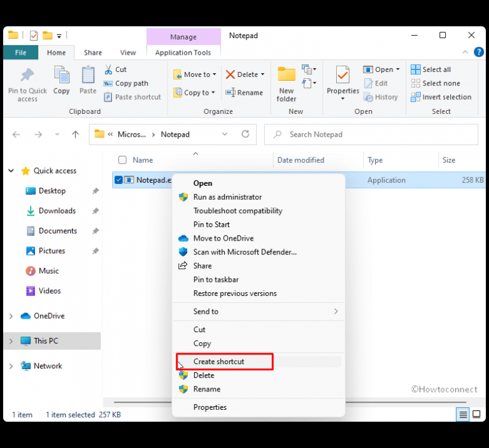Open the Delete dropdown arrow
Image resolution: width=489 pixels, height=448 pixels.
[262, 74]
